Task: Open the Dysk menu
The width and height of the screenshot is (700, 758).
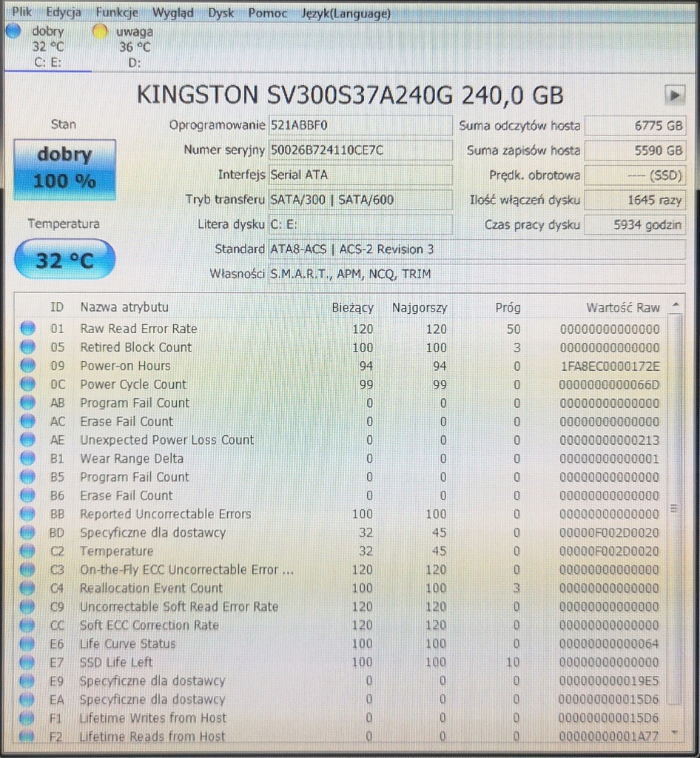Action: pyautogui.click(x=221, y=13)
